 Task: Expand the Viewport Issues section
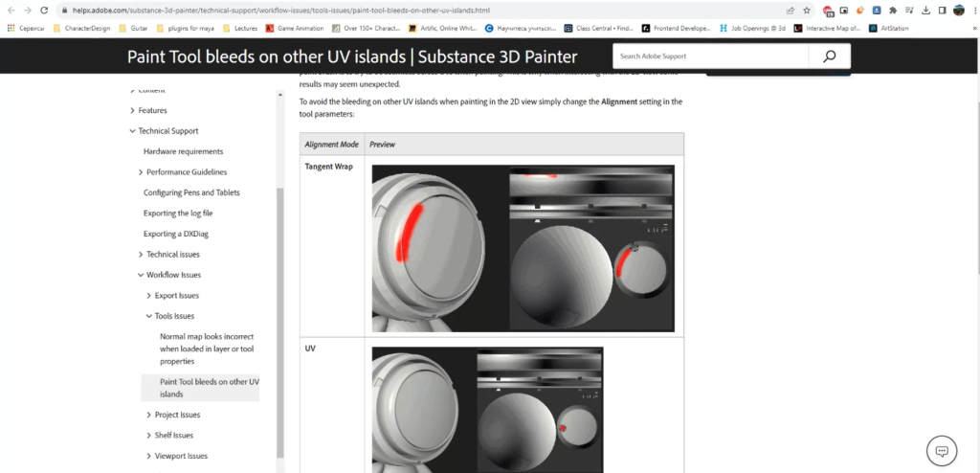tap(148, 456)
